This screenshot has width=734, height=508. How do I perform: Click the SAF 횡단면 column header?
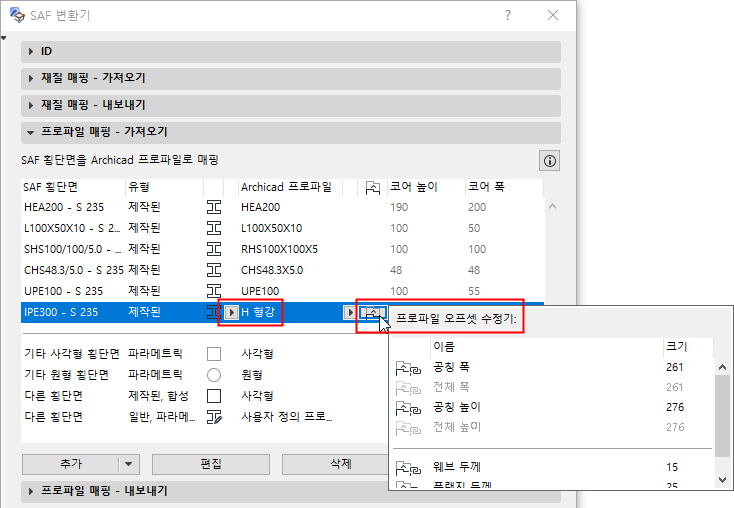73,187
